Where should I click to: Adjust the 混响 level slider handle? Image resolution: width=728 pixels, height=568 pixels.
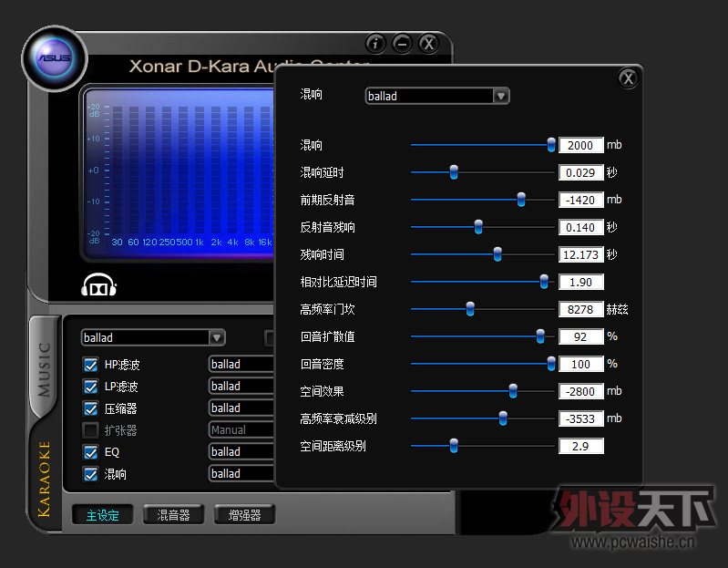[550, 145]
